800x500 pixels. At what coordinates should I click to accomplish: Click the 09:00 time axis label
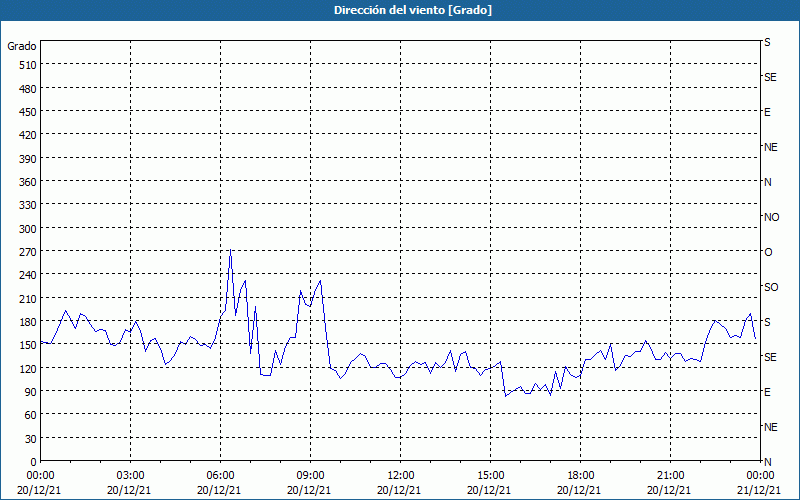[x=311, y=476]
